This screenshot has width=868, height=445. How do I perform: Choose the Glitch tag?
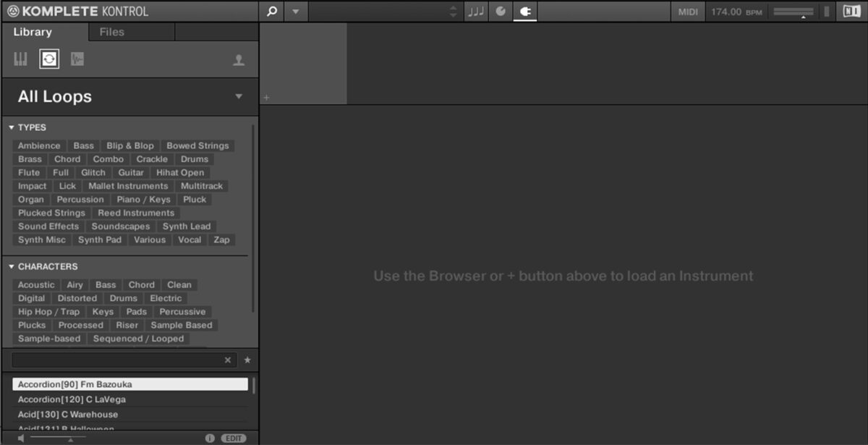93,172
